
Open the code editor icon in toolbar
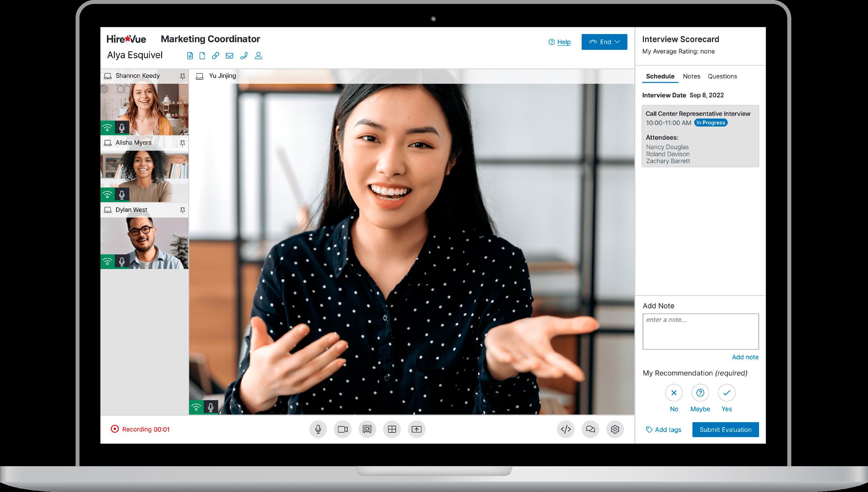pyautogui.click(x=566, y=429)
